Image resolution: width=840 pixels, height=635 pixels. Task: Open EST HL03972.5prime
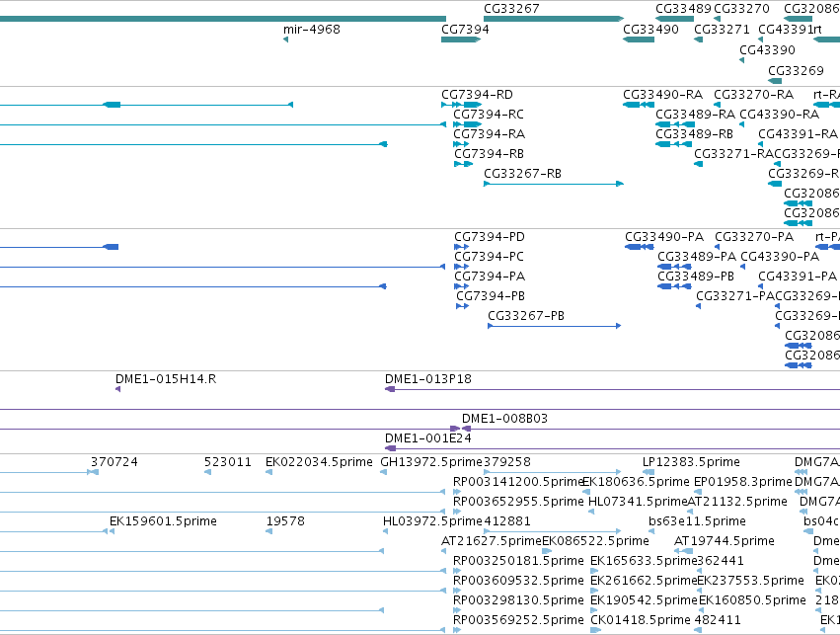point(432,522)
